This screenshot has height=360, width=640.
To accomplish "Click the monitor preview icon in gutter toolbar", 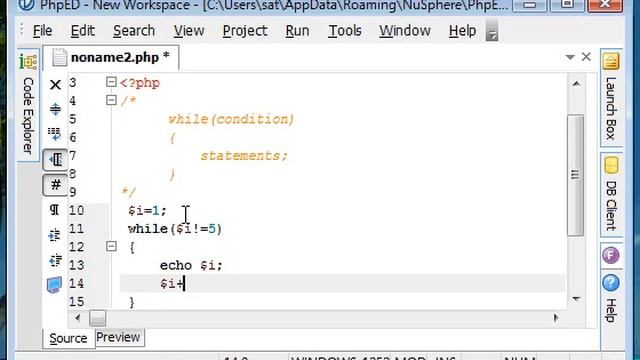I will tap(54, 285).
